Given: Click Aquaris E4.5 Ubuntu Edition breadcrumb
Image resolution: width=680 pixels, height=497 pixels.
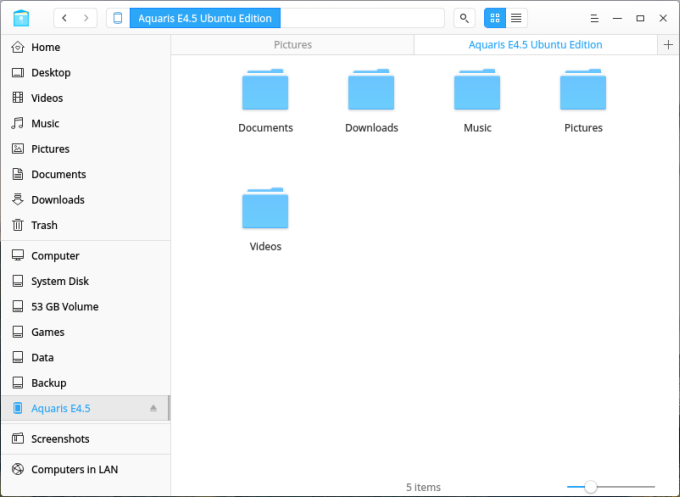Looking at the screenshot, I should (x=205, y=18).
